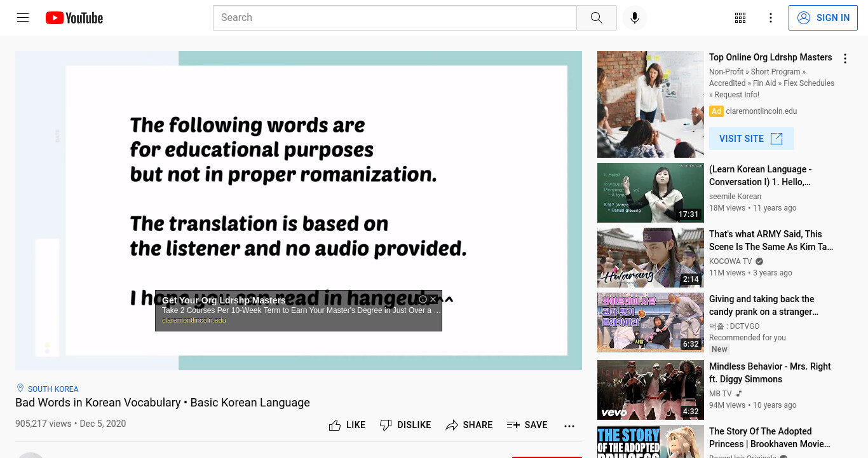
Task: Open The Story Of The Adopted Princess title
Action: [770, 438]
